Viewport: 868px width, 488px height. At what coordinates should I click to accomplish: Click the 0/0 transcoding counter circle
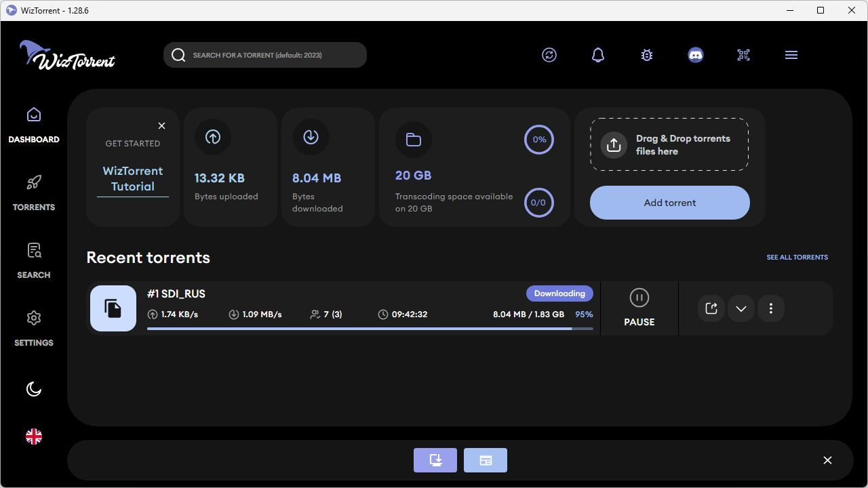(539, 203)
